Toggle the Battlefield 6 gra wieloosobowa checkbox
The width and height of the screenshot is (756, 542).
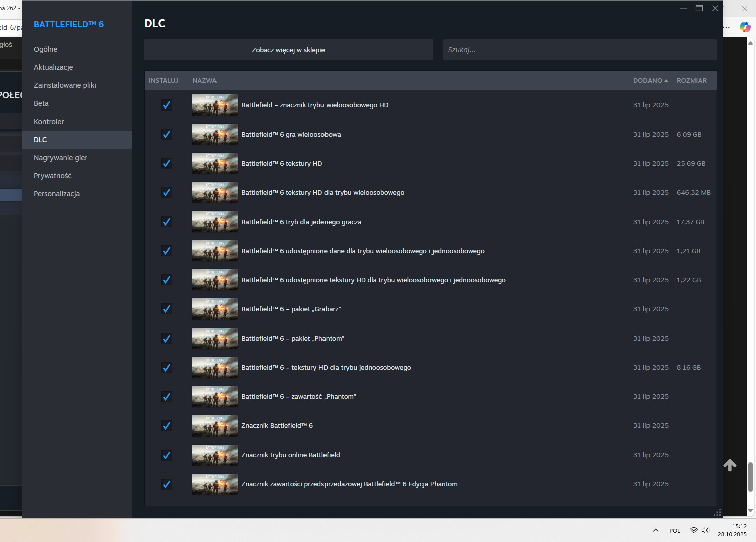[167, 134]
